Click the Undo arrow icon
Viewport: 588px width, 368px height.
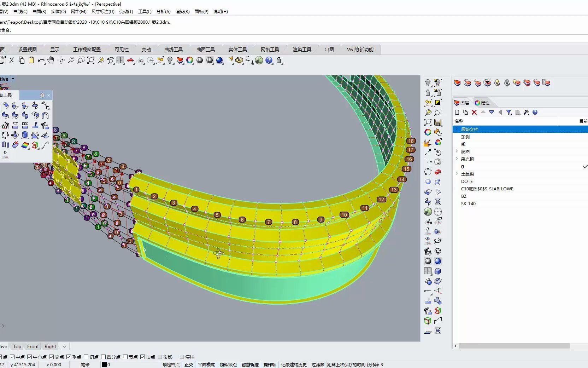point(41,61)
